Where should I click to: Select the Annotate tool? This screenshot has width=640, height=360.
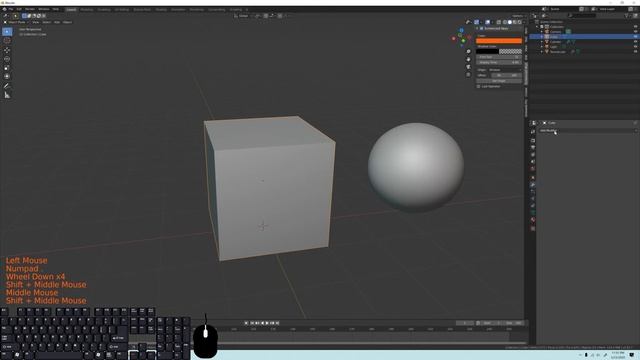click(7, 86)
